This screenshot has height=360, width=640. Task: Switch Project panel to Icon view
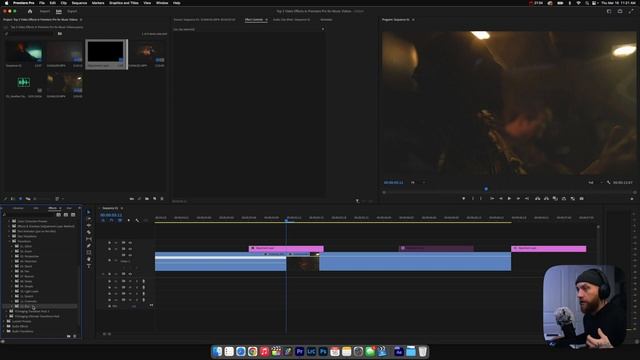(20, 199)
